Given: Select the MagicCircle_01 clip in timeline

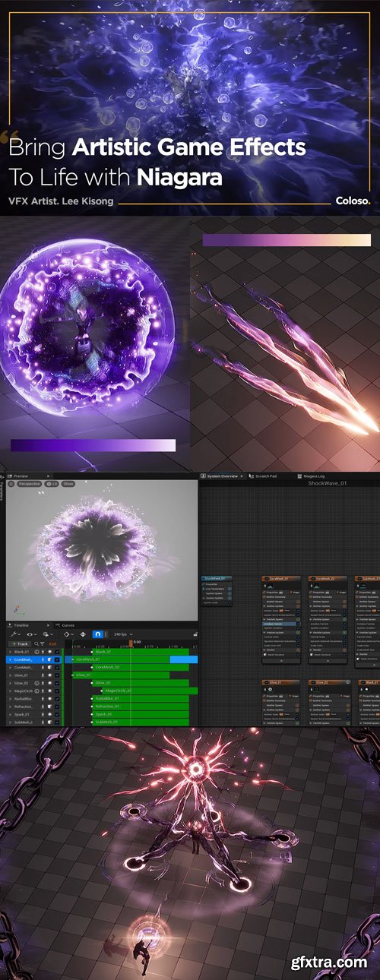Looking at the screenshot, I should pyautogui.click(x=150, y=691).
